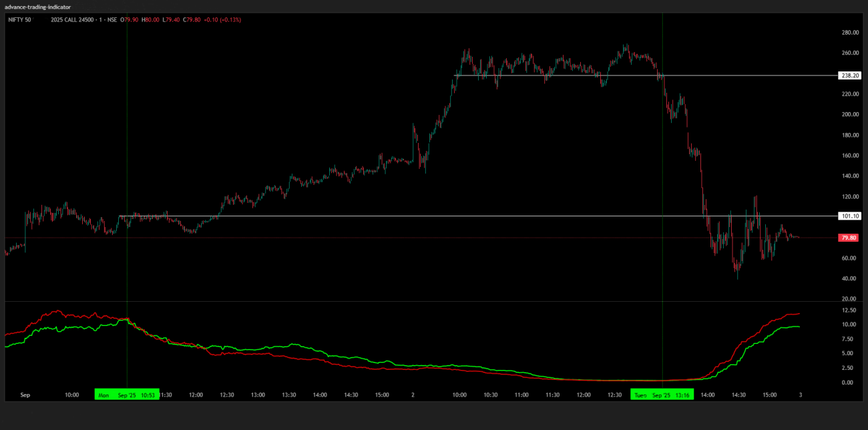This screenshot has width=868, height=430.
Task: Select the 101.10 price level label
Action: pyautogui.click(x=849, y=216)
